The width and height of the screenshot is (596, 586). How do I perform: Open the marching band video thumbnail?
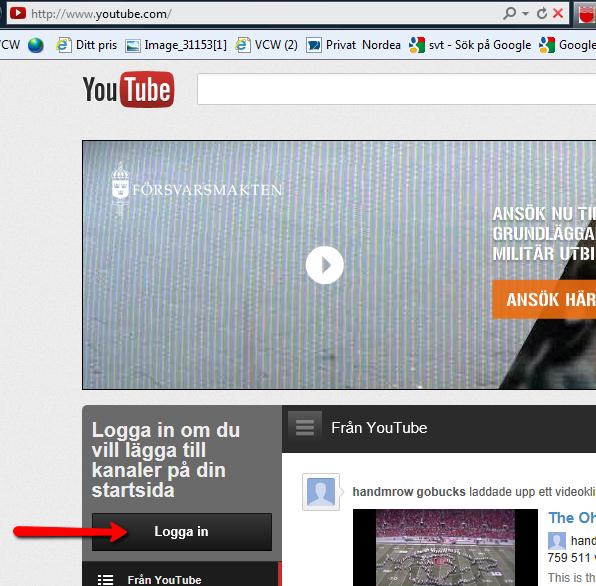445,548
